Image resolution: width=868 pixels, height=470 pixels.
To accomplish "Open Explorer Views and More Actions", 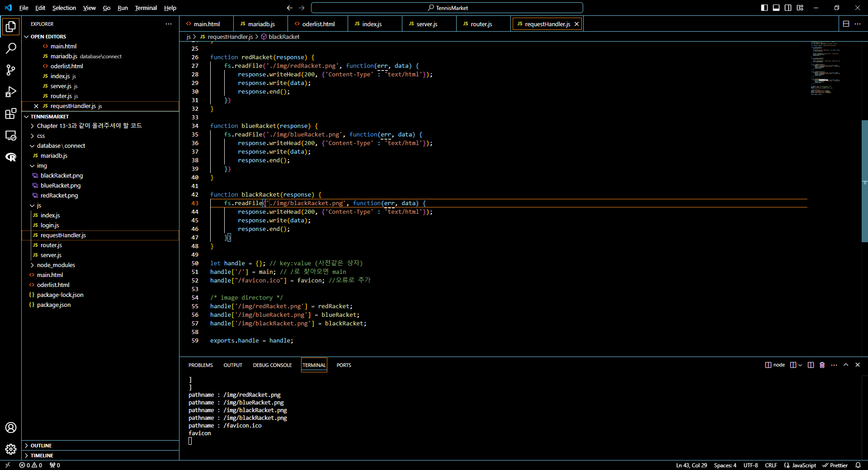I will [169, 24].
